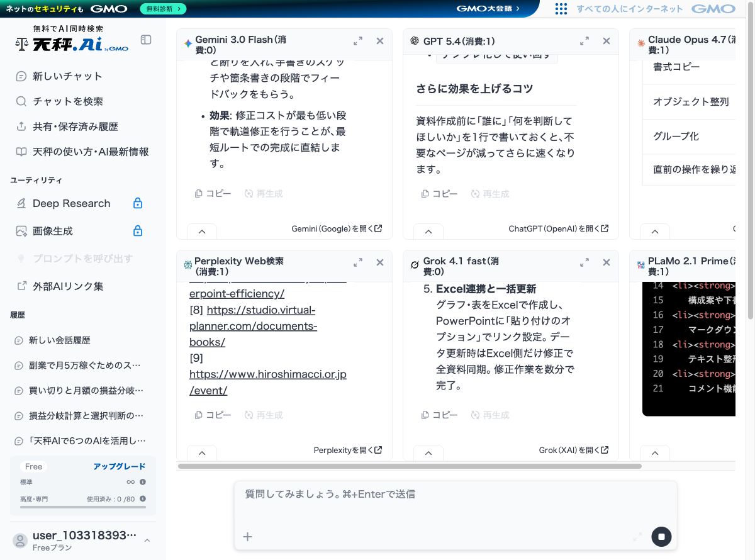Copy the Gemini 3.0 Flash response
Image resolution: width=755 pixels, height=560 pixels.
tap(213, 194)
